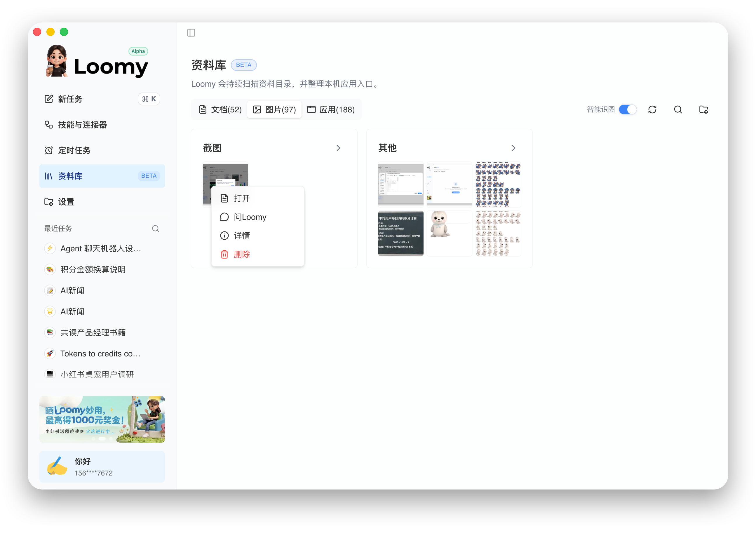Screen dimensions: 756x533
Task: Open the second AI新闻 task with star icon
Action: pos(102,311)
